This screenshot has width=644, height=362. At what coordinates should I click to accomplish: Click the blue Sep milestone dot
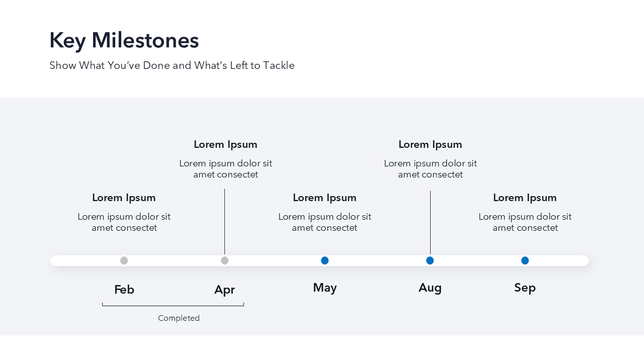pos(525,260)
